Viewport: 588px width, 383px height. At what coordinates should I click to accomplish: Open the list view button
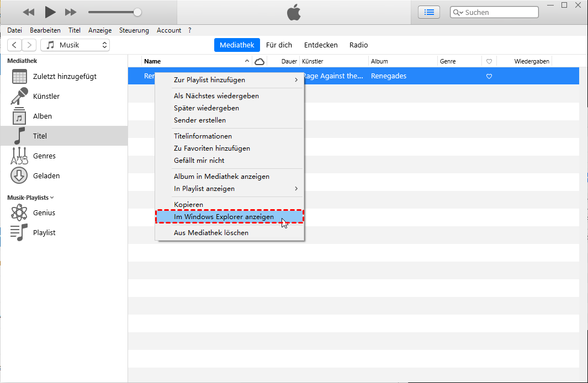point(429,12)
